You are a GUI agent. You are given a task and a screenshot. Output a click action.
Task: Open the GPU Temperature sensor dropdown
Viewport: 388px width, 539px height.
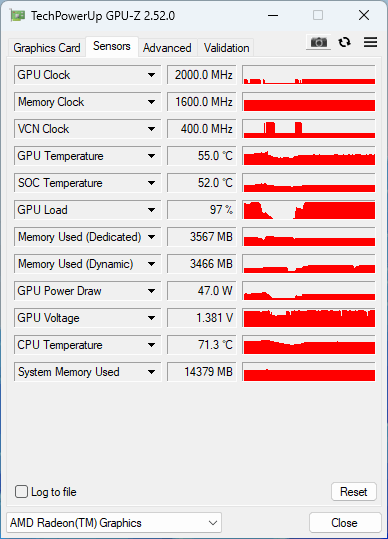point(151,156)
